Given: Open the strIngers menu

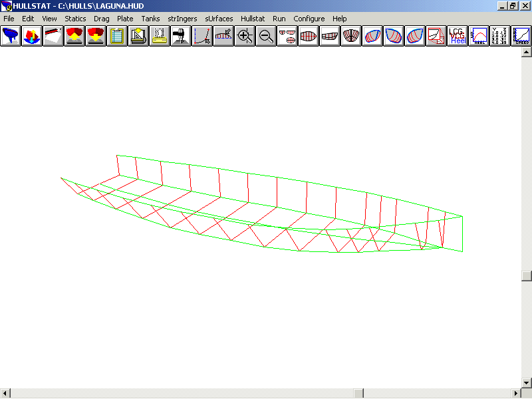Looking at the screenshot, I should coord(182,19).
